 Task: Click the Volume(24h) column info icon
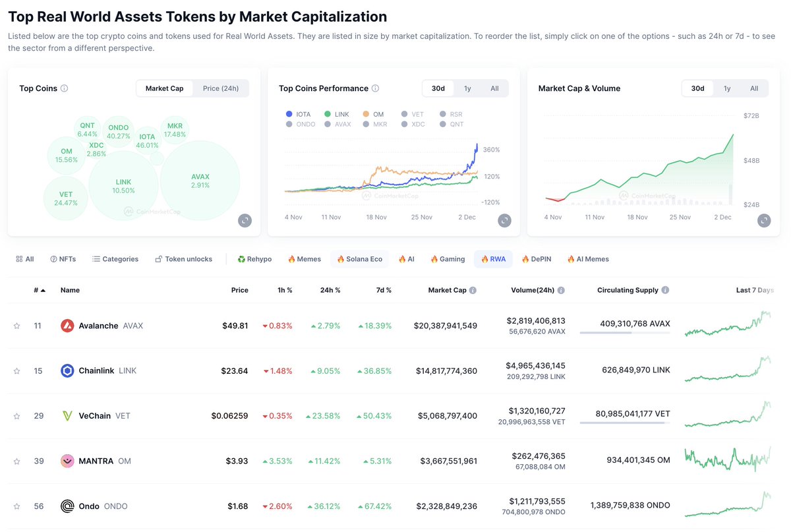561,290
